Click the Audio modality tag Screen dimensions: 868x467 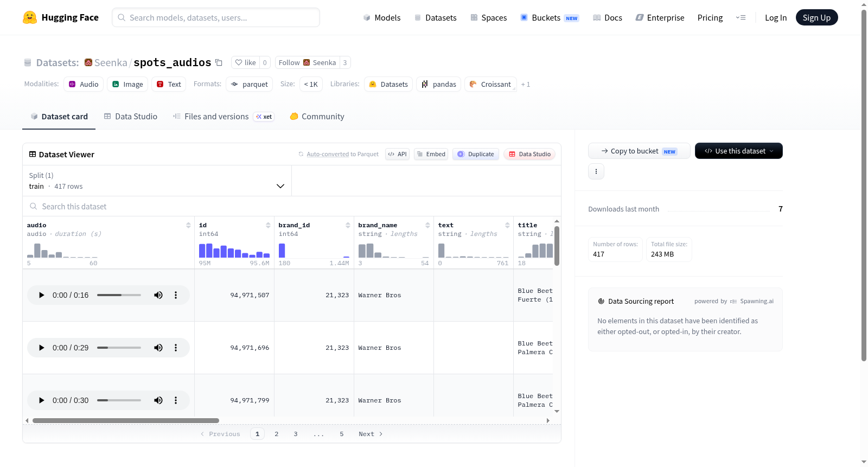click(x=84, y=84)
